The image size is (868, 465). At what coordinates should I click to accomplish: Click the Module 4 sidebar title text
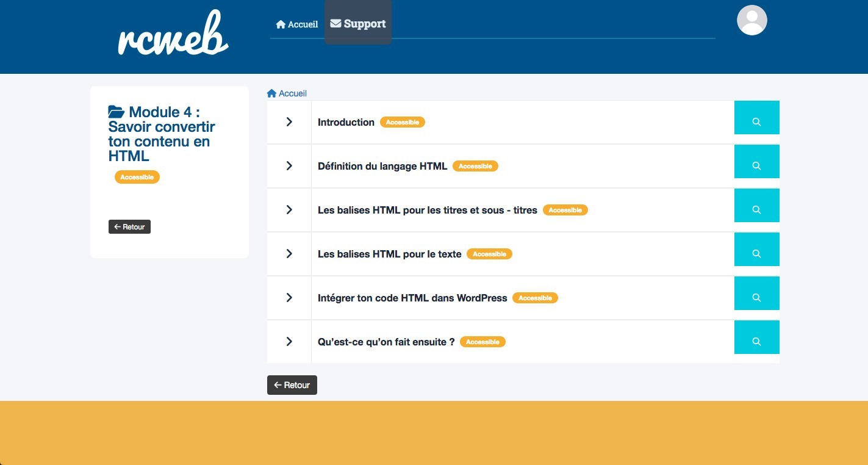tap(162, 134)
